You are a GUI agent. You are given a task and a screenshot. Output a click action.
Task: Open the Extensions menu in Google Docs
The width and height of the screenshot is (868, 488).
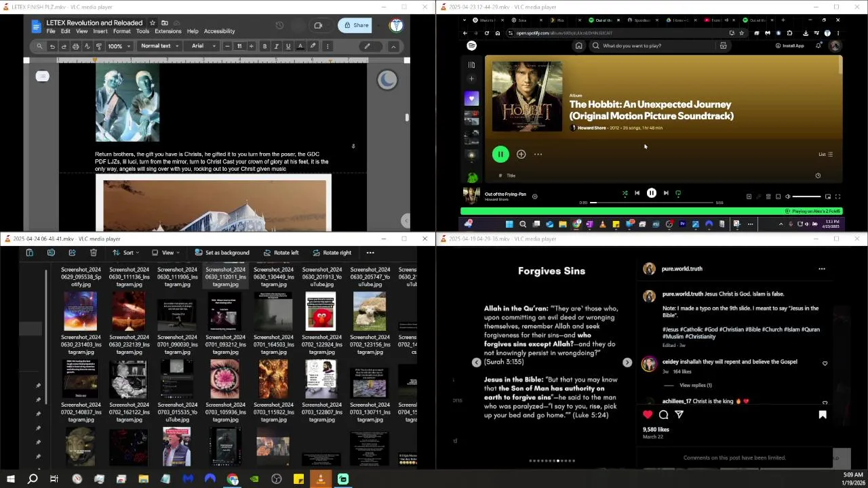(x=168, y=31)
